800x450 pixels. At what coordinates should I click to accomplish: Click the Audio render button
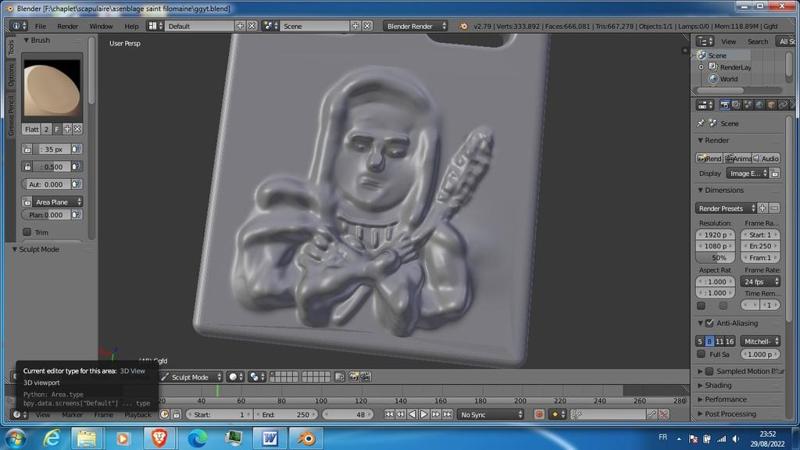pyautogui.click(x=766, y=159)
